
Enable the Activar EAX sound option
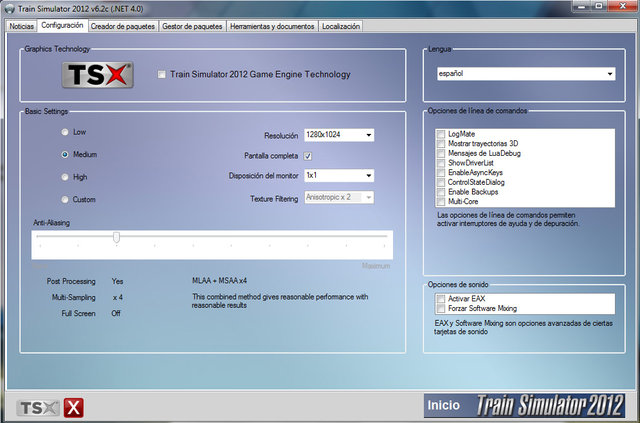pyautogui.click(x=441, y=299)
